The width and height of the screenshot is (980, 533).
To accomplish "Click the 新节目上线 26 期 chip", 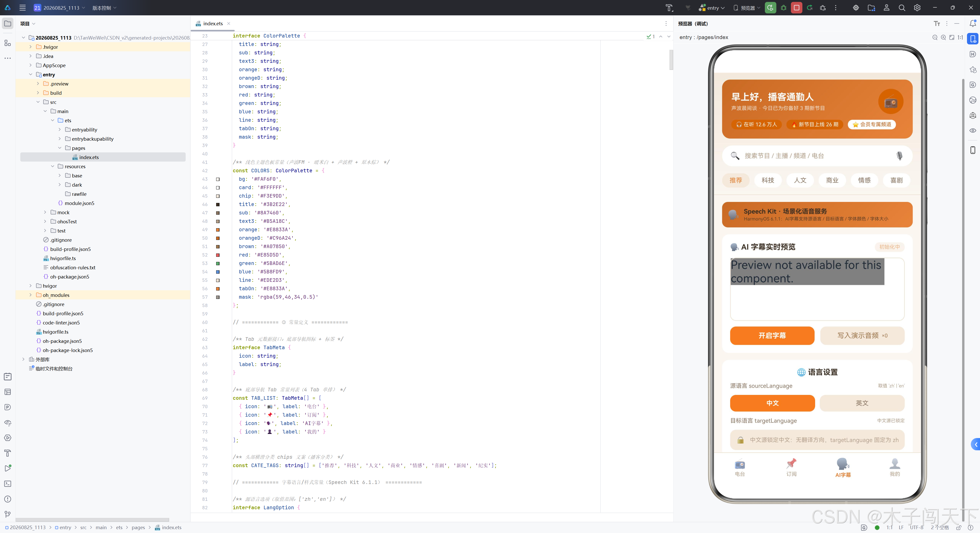I will (x=815, y=124).
